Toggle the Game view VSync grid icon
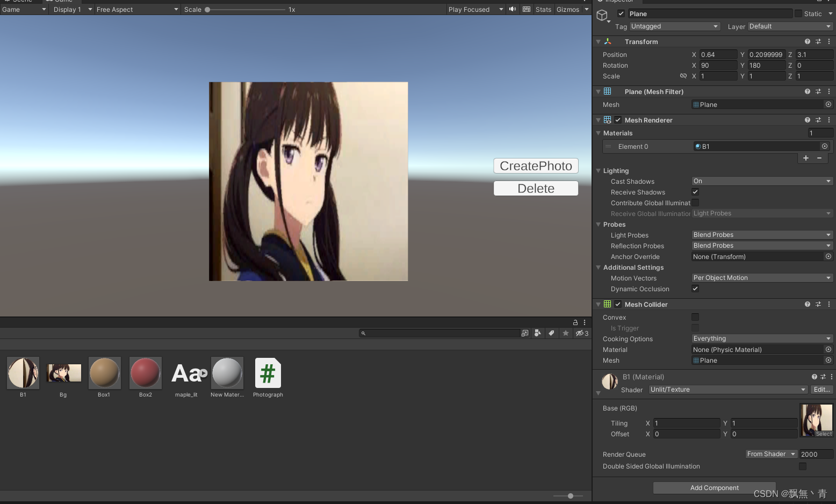Screen dimensions: 836x504 527,9
